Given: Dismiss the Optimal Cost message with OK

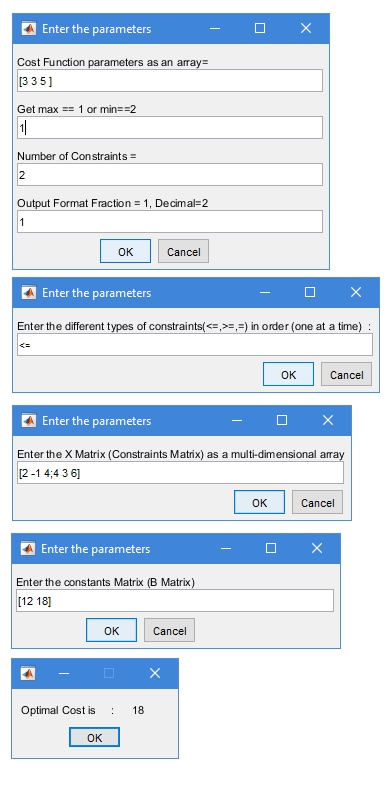Looking at the screenshot, I should point(94,737).
